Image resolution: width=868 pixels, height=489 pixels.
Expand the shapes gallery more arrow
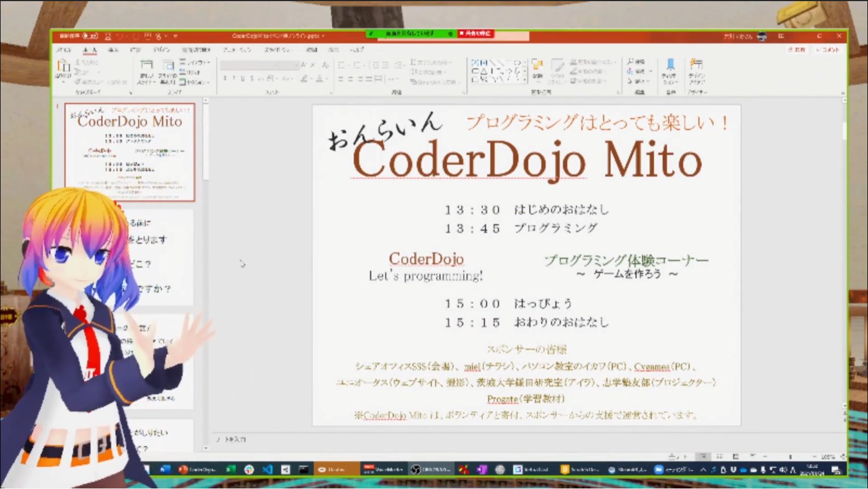(x=524, y=81)
